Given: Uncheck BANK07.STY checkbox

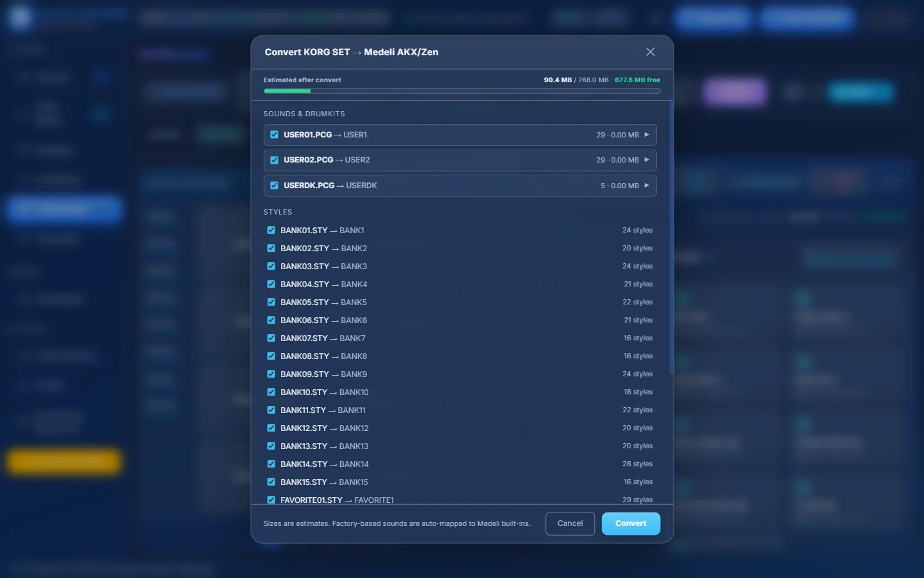Looking at the screenshot, I should click(x=271, y=338).
